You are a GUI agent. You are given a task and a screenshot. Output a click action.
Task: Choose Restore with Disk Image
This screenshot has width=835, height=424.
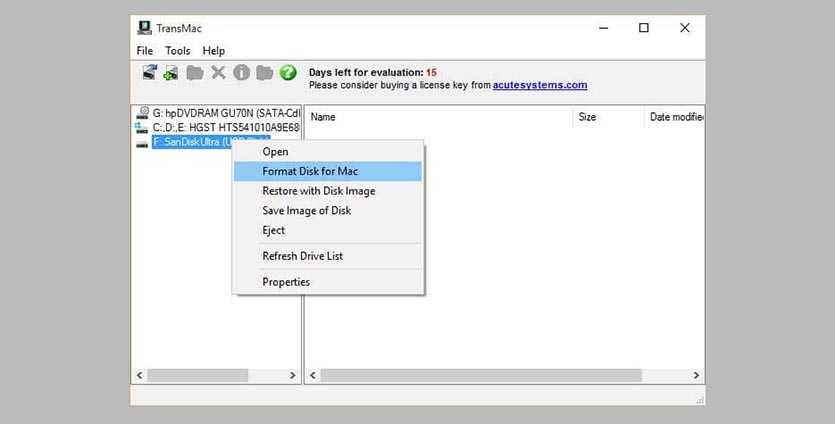click(x=318, y=191)
